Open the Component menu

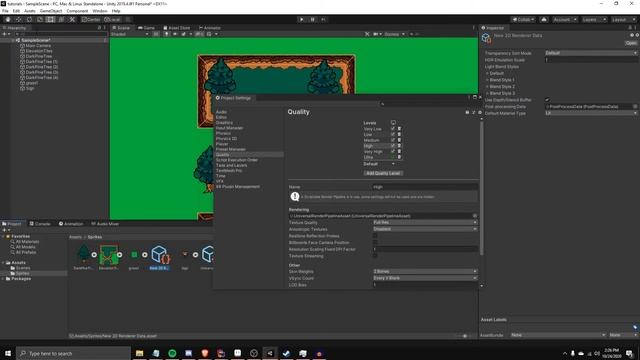[77, 11]
